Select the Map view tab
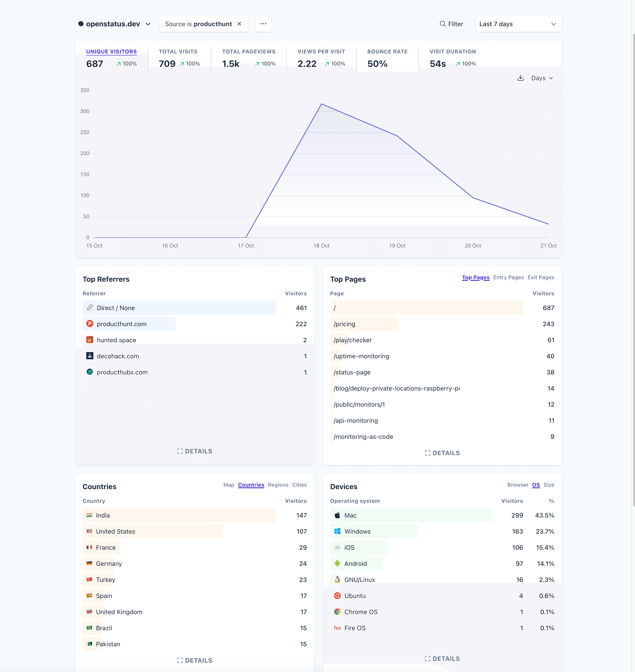The image size is (635, 672). [229, 485]
